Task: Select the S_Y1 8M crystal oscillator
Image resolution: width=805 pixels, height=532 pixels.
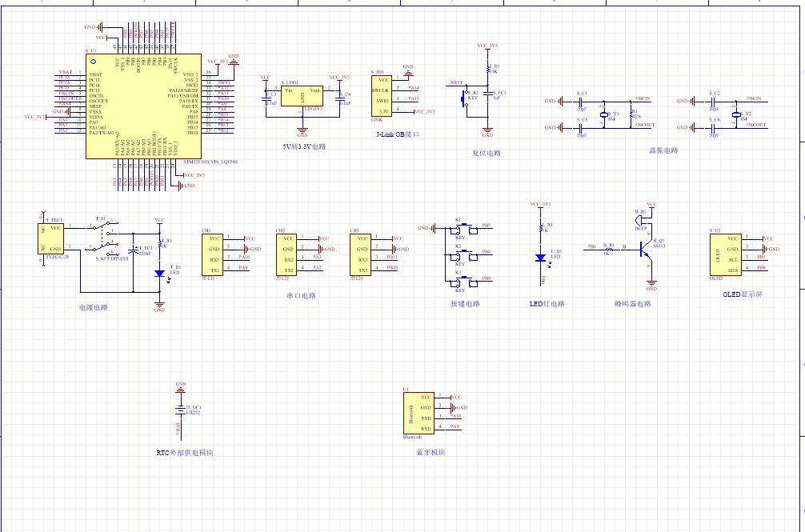Action: tap(603, 116)
